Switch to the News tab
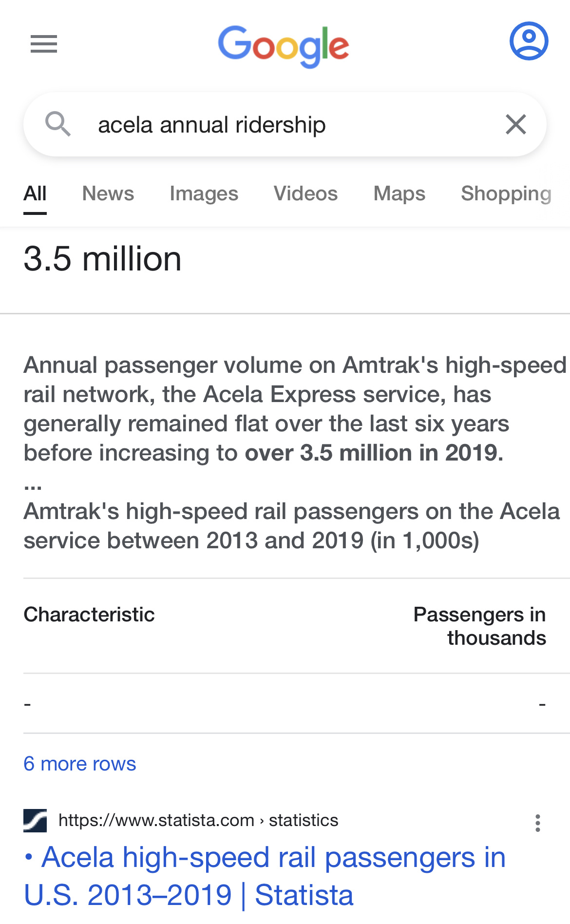The height and width of the screenshot is (924, 570). (108, 193)
